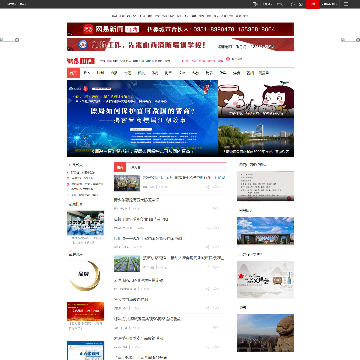Screen dimensions: 360x360
Task: Open the large blue hero slide banner
Action: 142,118
